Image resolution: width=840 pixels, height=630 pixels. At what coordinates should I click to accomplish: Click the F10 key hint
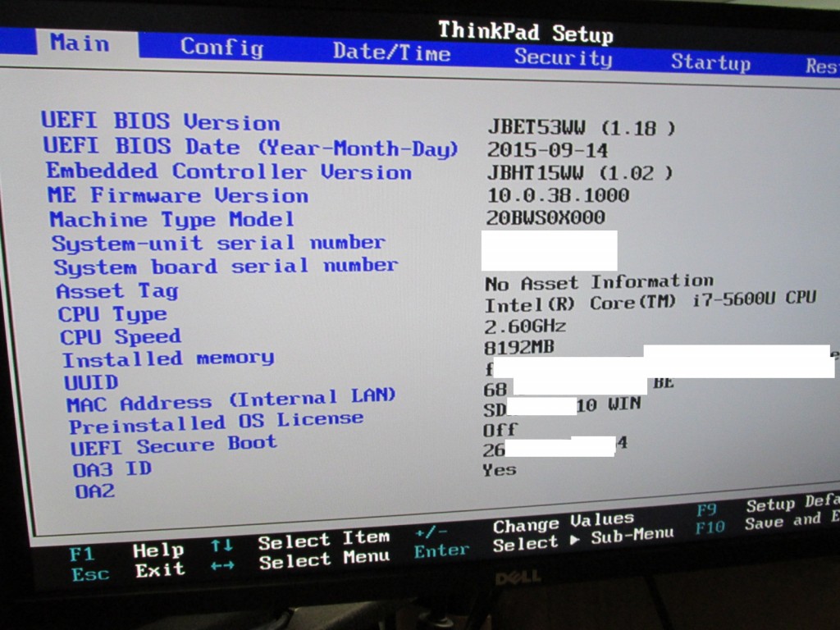[710, 528]
